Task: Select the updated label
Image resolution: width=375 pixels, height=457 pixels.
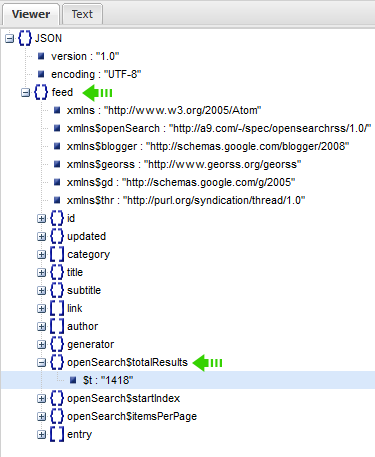Action: tap(86, 237)
